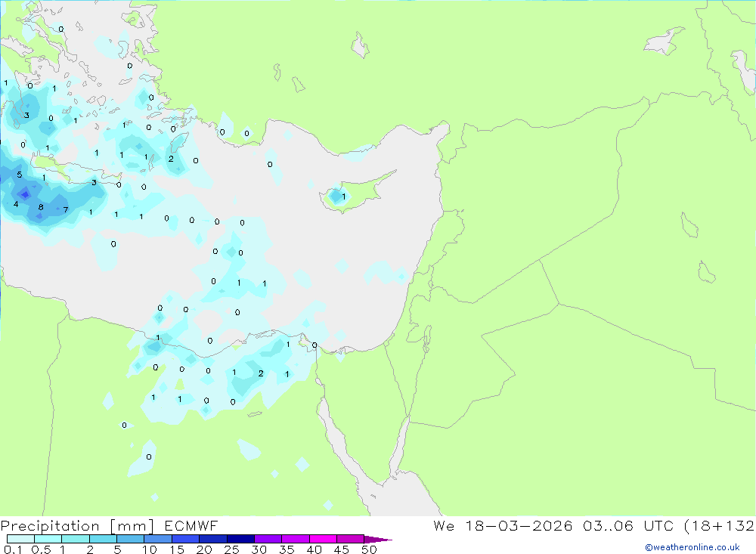This screenshot has height=554, width=756.
Task: Click the 10–15 mm blue legend swatch
Action: click(158, 539)
